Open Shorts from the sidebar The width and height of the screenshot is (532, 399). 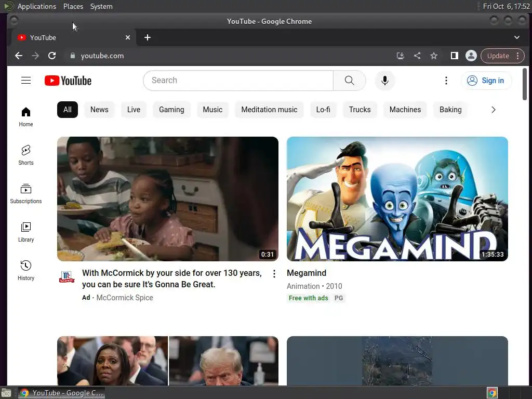tap(26, 155)
